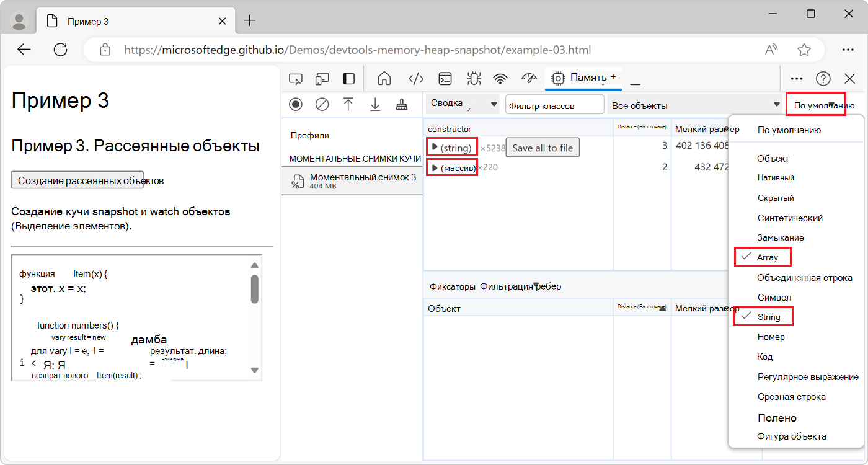
Task: Open the browser Settings and more menu
Action: (848, 50)
